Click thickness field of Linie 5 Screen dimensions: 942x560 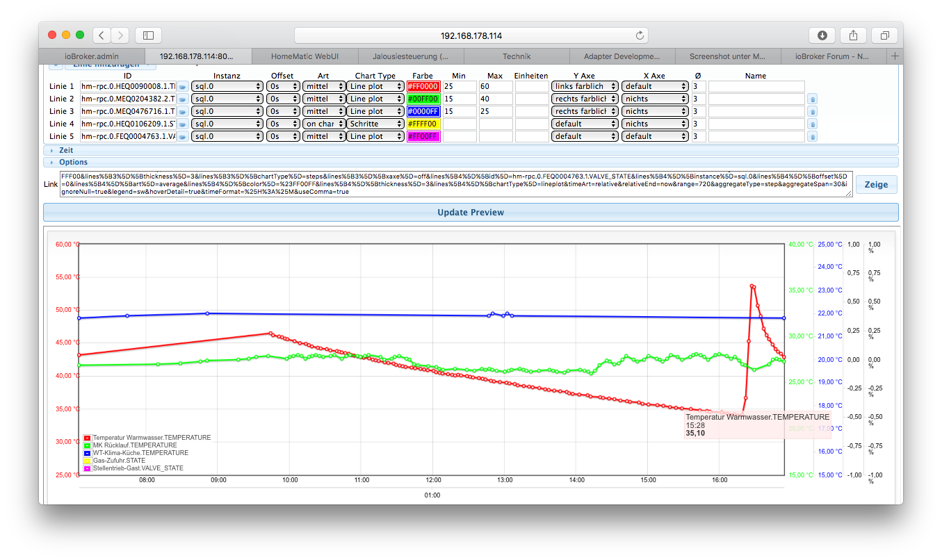click(x=699, y=136)
